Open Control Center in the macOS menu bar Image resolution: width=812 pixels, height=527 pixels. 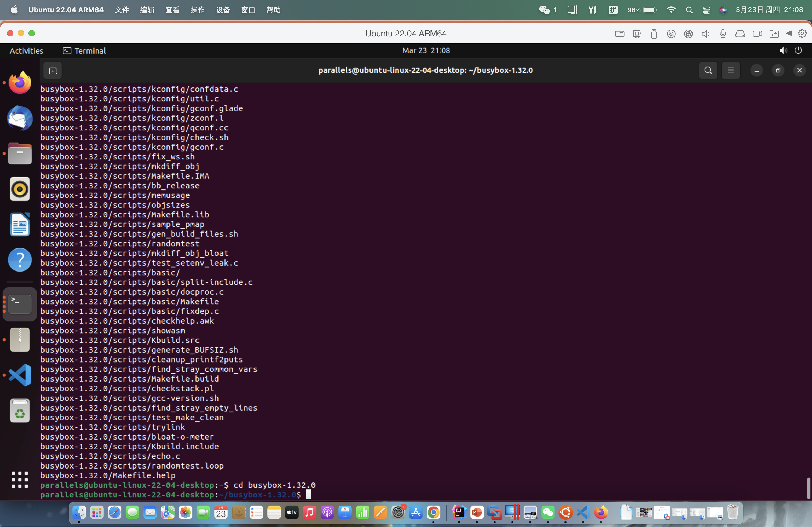click(x=706, y=10)
